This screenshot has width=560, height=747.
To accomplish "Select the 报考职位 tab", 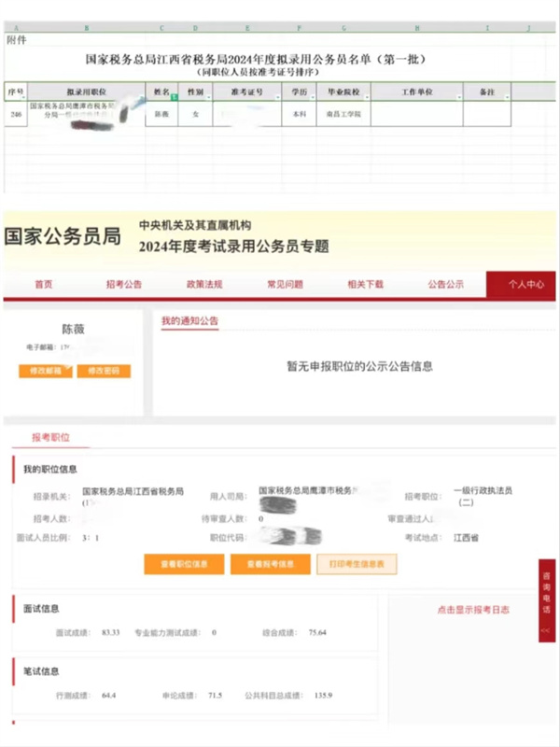I will (x=50, y=437).
